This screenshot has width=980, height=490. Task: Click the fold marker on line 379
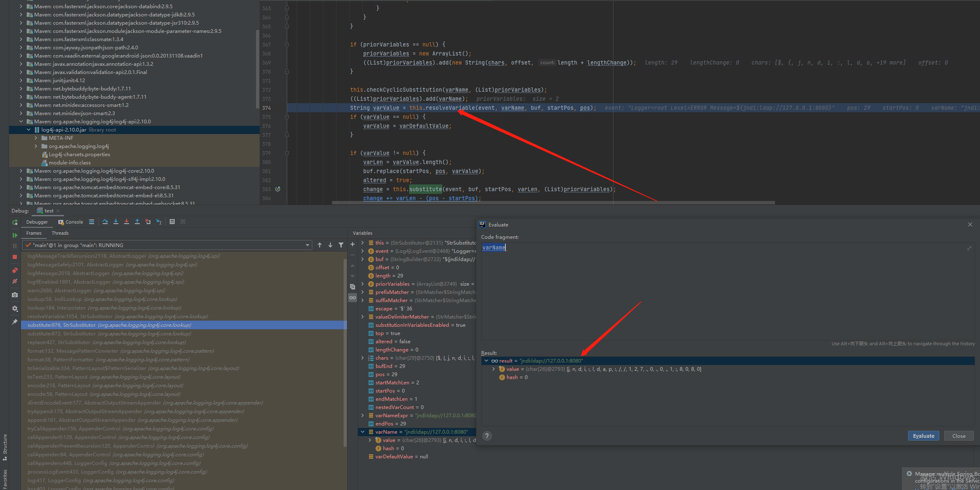click(x=287, y=153)
